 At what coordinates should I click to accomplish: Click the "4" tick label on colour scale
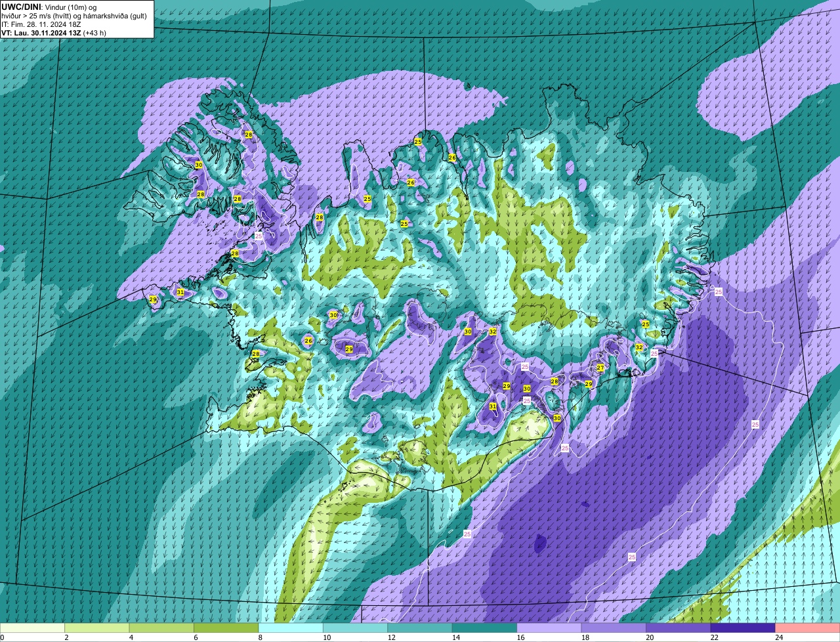(x=130, y=637)
